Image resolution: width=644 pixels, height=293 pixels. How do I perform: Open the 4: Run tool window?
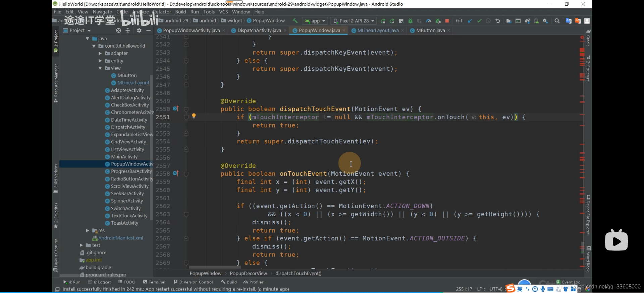click(x=72, y=282)
